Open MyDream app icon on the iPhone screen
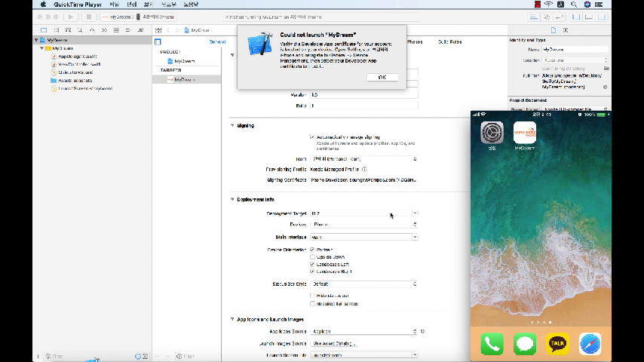The height and width of the screenshot is (362, 644). point(525,133)
